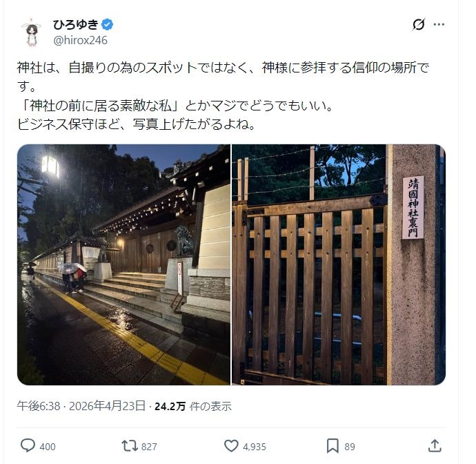Retweet using the repost arrows icon

click(130, 446)
